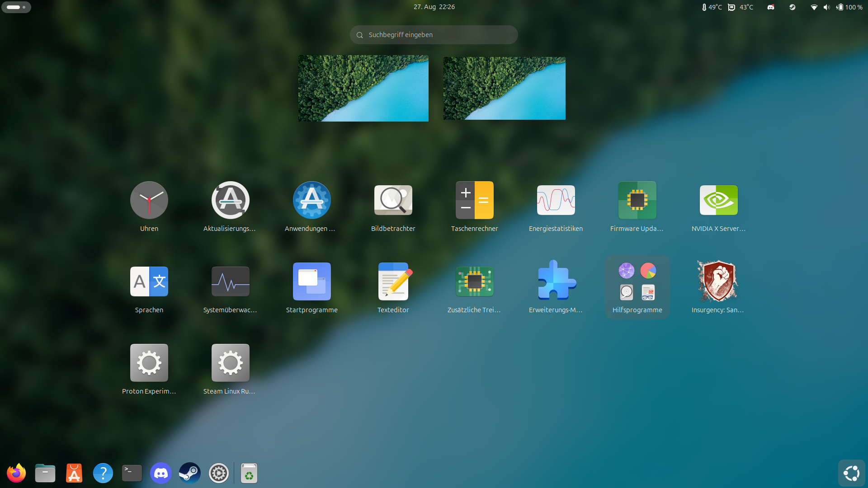The width and height of the screenshot is (868, 488).
Task: Launch Firefox from the dock
Action: (16, 473)
